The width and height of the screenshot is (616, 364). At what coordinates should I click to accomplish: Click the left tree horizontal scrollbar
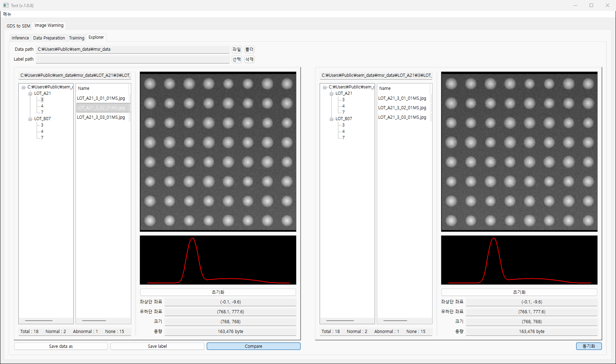point(39,321)
